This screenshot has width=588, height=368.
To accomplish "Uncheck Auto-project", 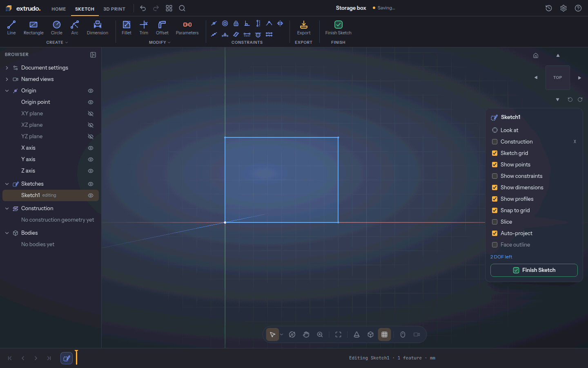I will tap(495, 233).
